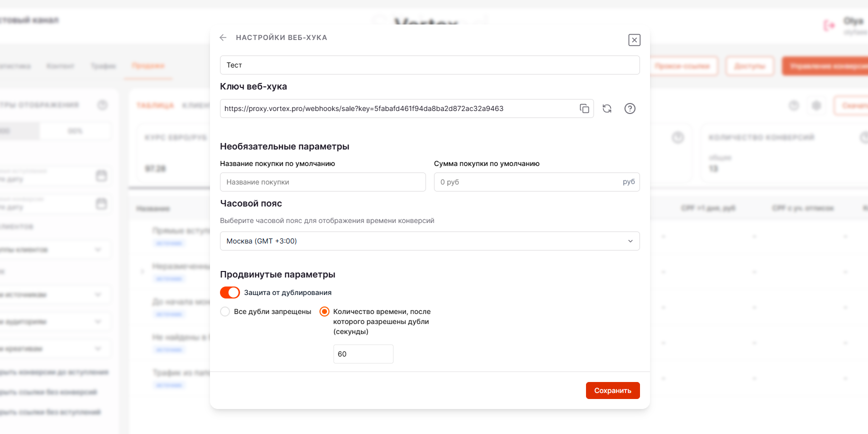
Task: Select the duplicates allowed after time radio option
Action: [324, 311]
